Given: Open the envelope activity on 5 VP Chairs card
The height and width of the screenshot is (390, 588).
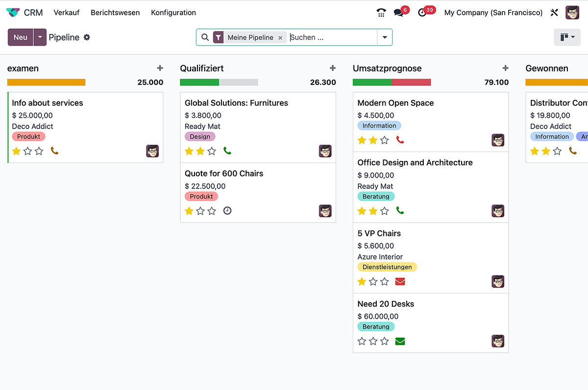Looking at the screenshot, I should coord(400,282).
